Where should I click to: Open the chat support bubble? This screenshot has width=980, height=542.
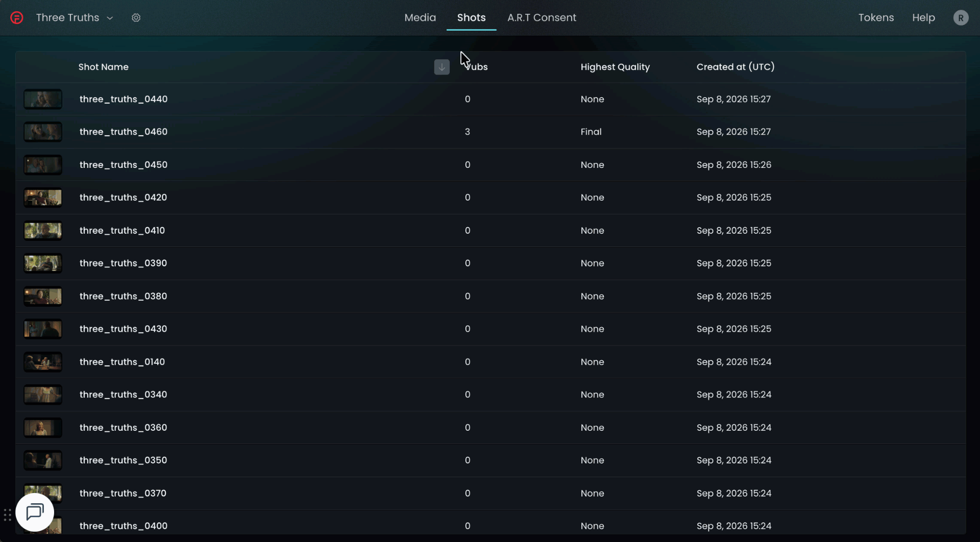coord(35,512)
